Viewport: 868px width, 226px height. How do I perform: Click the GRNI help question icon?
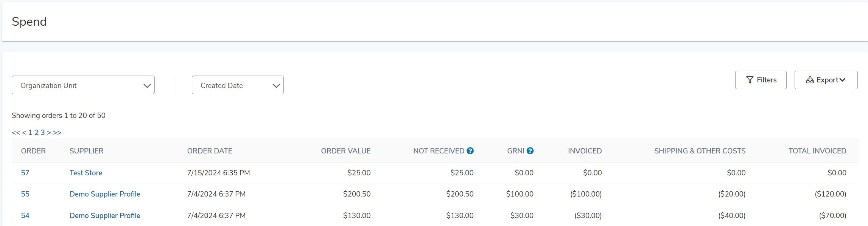530,151
